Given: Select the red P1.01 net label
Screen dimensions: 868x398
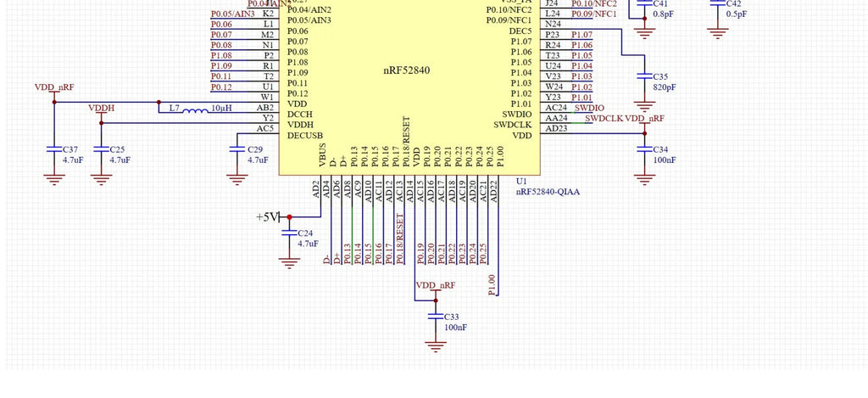Looking at the screenshot, I should [581, 97].
